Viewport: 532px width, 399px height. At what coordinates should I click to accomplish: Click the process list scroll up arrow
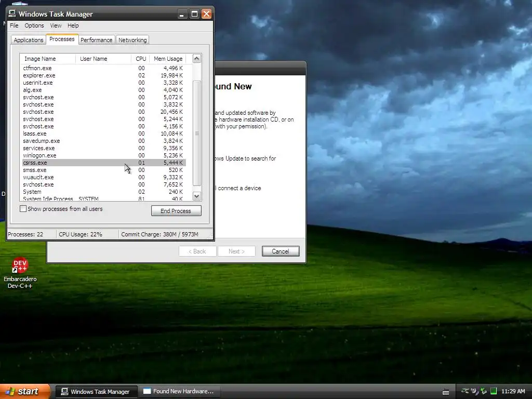point(197,58)
